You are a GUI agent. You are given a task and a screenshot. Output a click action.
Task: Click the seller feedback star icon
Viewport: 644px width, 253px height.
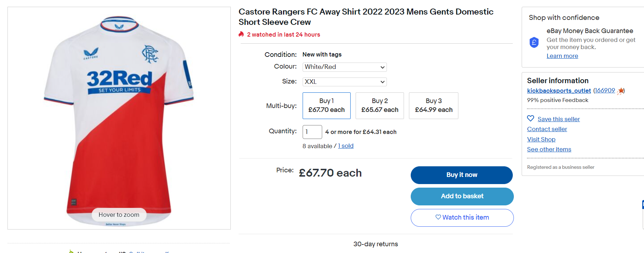click(x=621, y=91)
